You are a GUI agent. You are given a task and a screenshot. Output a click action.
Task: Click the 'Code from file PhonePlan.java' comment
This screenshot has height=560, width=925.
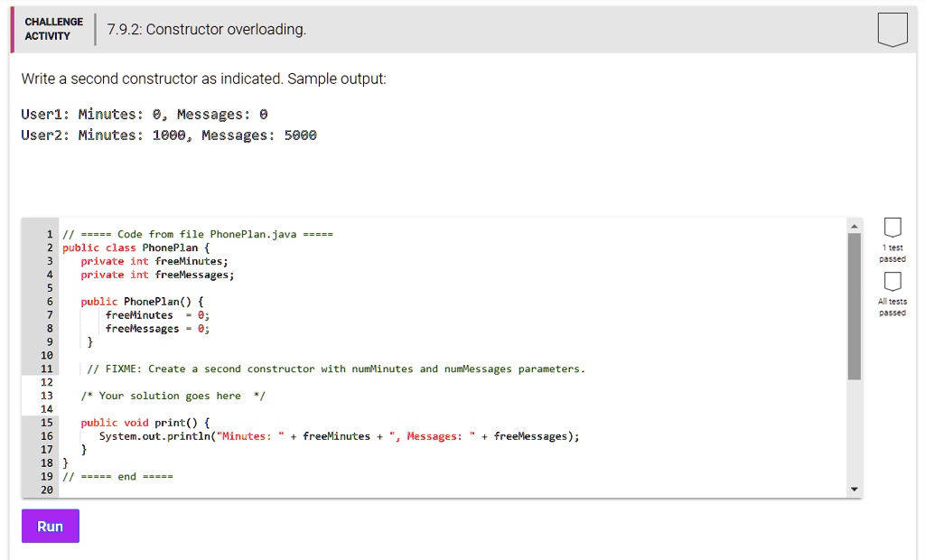[x=198, y=234]
